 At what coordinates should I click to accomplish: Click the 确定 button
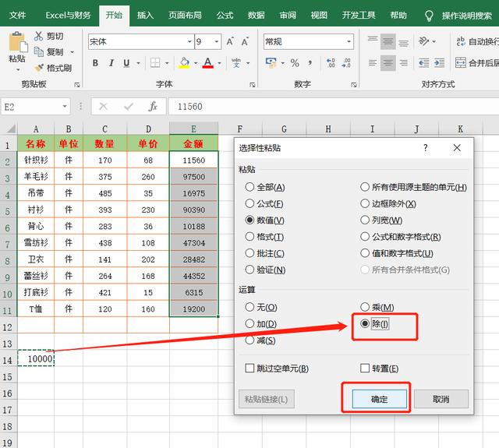(380, 399)
